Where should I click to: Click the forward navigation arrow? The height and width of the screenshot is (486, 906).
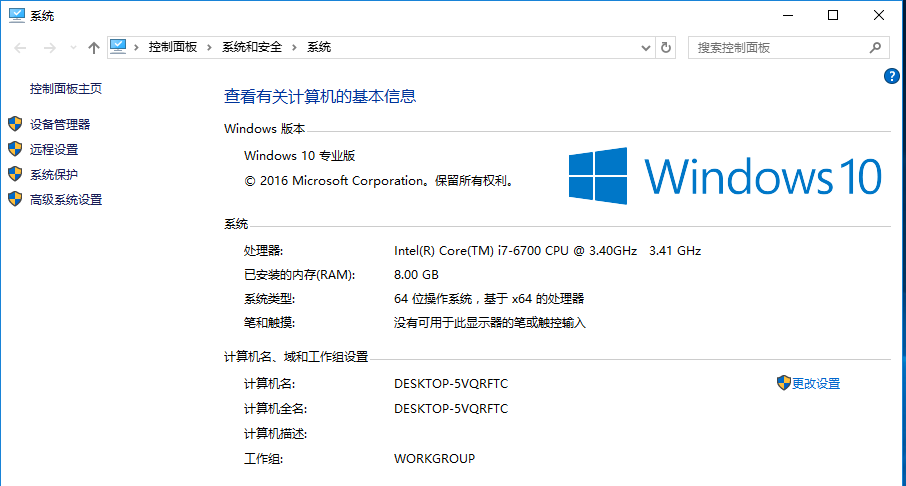pos(50,48)
